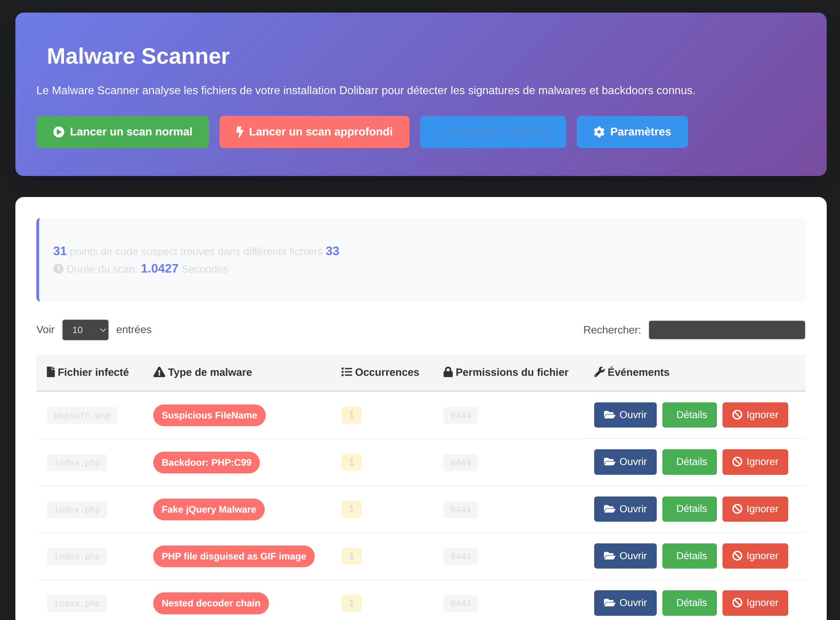Click the lock icon in Permissions du fichier header
Image resolution: width=840 pixels, height=620 pixels.
448,372
